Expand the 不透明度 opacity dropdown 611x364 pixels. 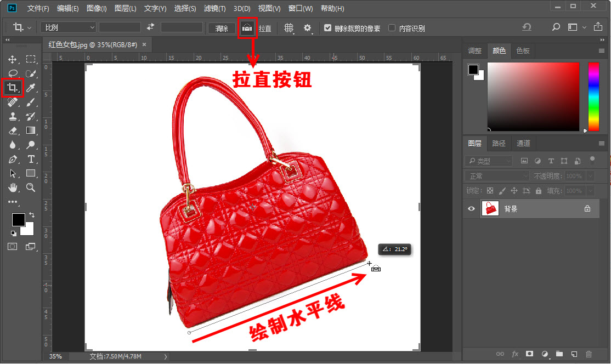[591, 176]
